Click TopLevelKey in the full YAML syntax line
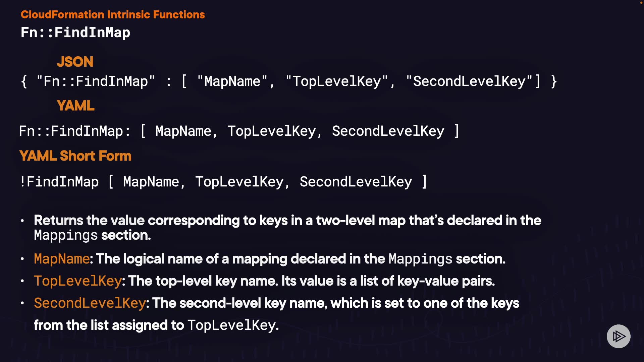The width and height of the screenshot is (644, 362). click(x=272, y=131)
